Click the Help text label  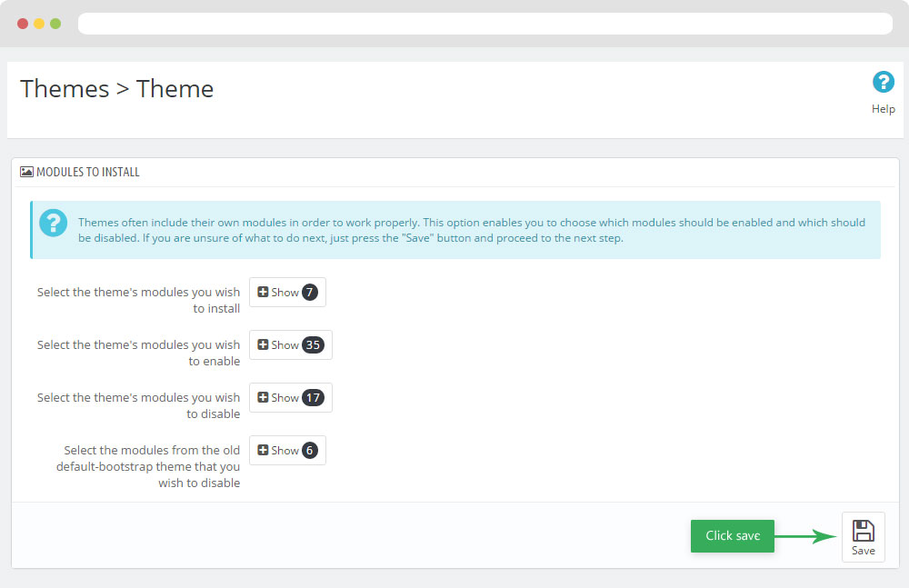pyautogui.click(x=883, y=109)
